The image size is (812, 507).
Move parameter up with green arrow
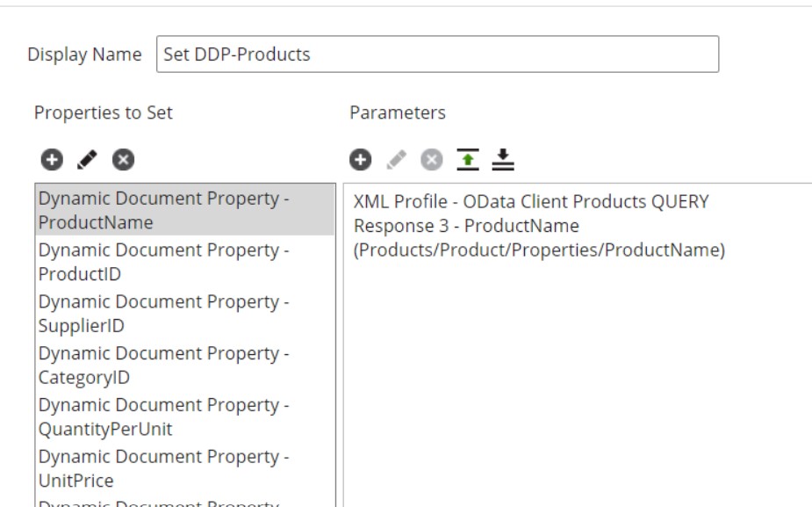pos(466,160)
